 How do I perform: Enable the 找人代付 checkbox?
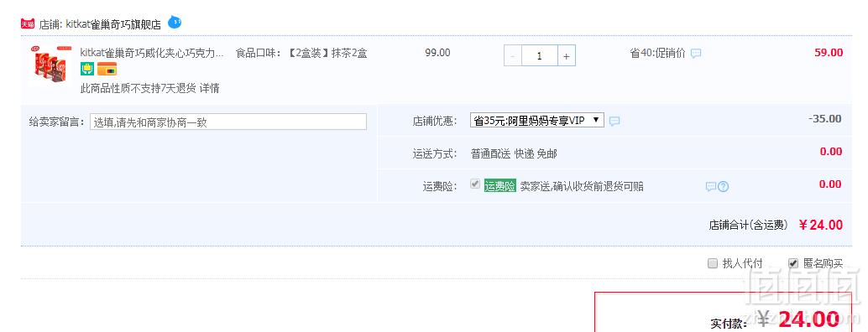tap(713, 263)
